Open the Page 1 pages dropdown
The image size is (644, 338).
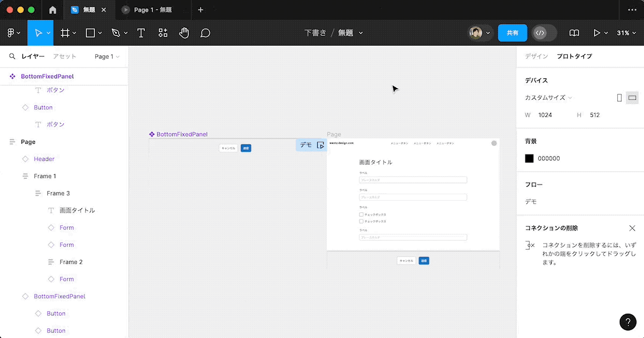pyautogui.click(x=107, y=56)
